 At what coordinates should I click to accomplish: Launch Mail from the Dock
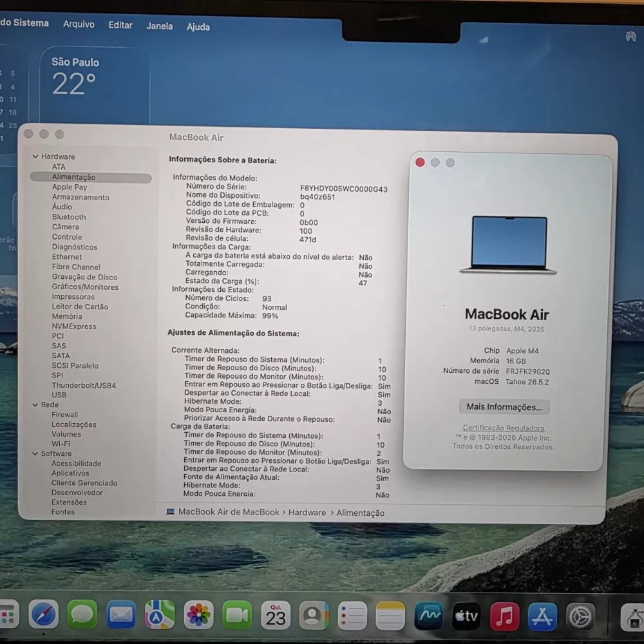click(x=121, y=615)
